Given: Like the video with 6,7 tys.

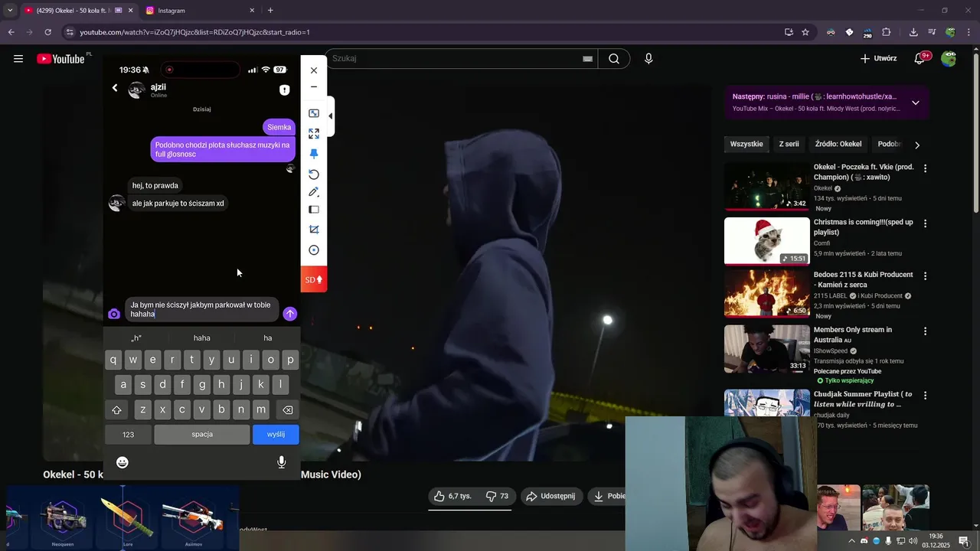Looking at the screenshot, I should (x=452, y=496).
